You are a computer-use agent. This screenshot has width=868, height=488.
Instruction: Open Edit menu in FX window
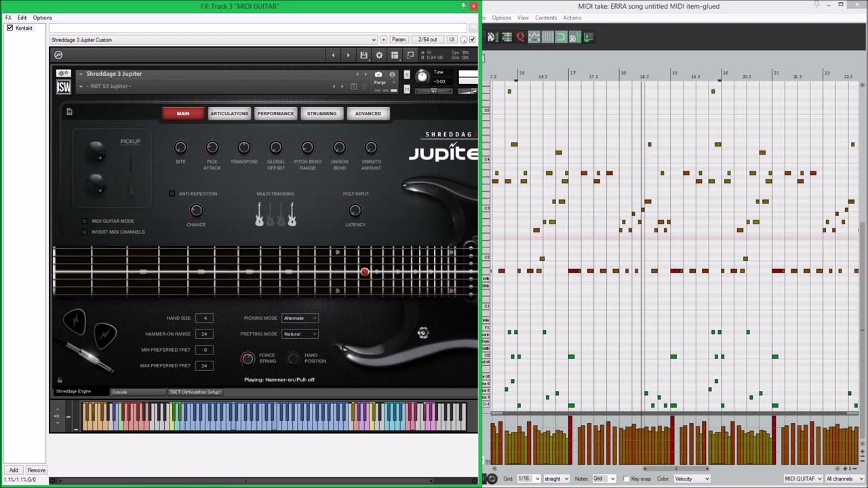(x=22, y=18)
